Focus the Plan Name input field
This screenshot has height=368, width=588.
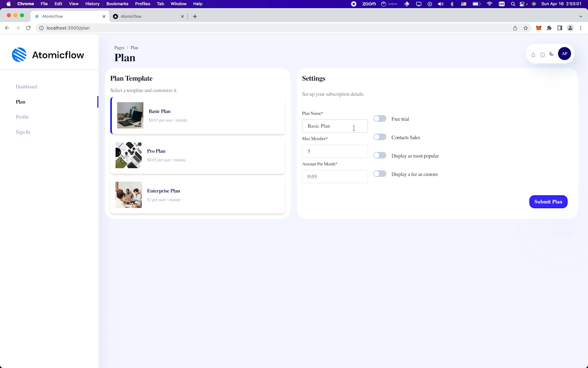click(335, 126)
